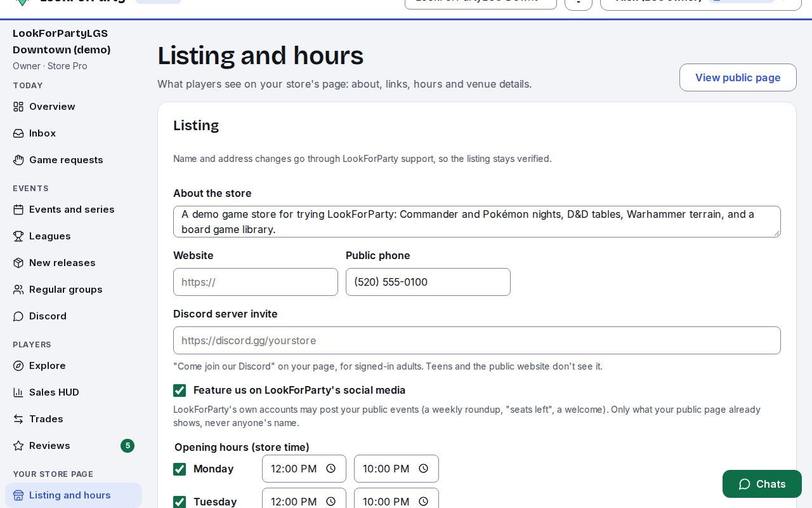Uncheck the Tuesday opening hours checkbox
The height and width of the screenshot is (508, 812).
point(180,502)
